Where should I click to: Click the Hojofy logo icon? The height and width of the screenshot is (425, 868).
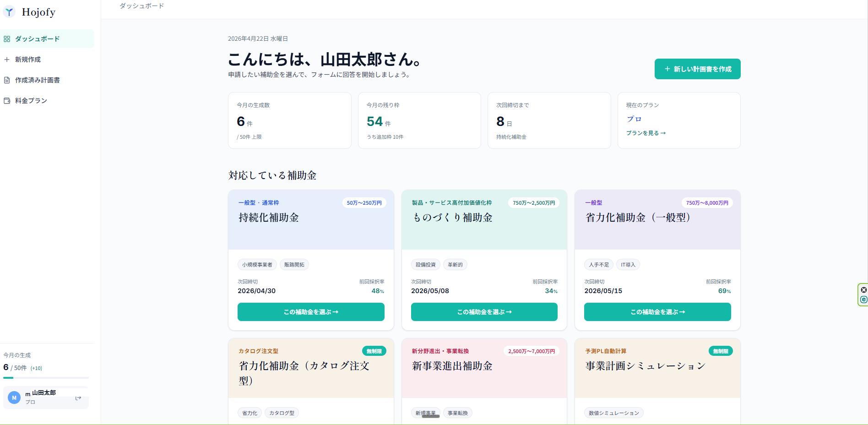click(9, 12)
